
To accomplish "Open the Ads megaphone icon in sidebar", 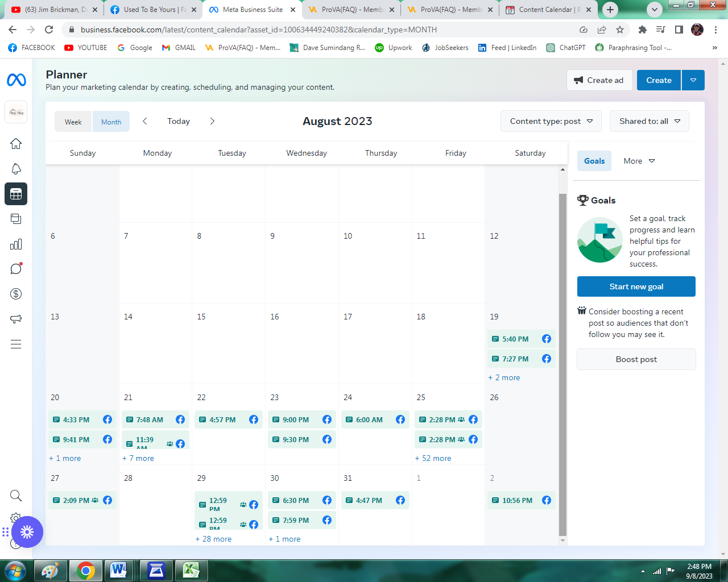I will pos(16,319).
